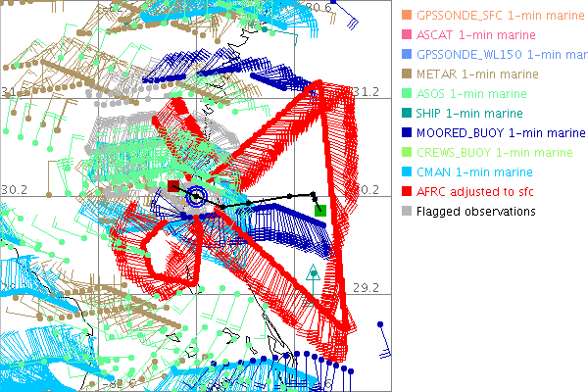Click the GPSSONDE_WL150 1-min marine label
This screenshot has height=392, width=588.
[x=499, y=55]
